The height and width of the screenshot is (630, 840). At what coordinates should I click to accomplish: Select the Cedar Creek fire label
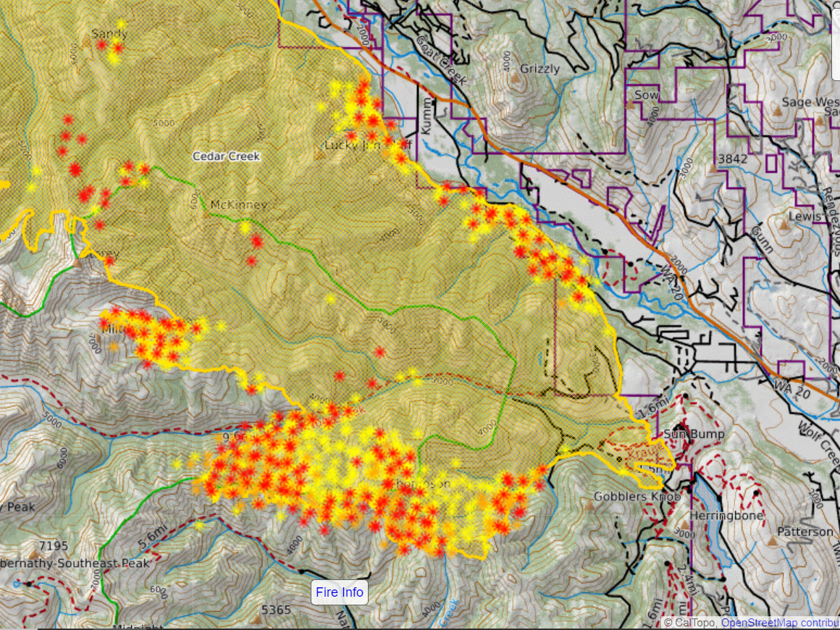[x=226, y=156]
